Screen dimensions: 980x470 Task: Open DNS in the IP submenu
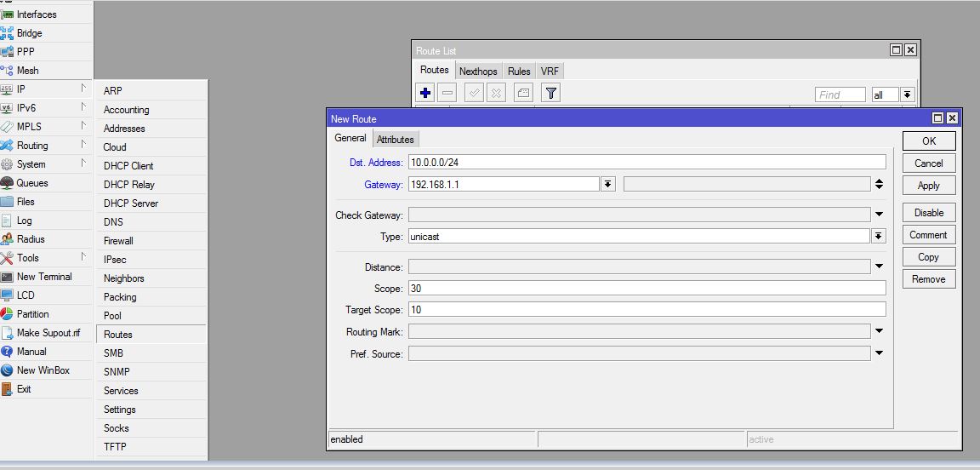point(151,221)
